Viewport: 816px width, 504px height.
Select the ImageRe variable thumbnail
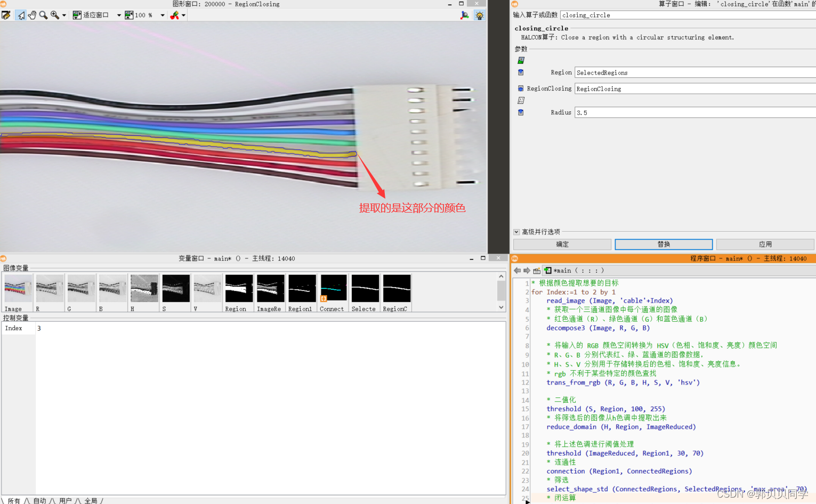[270, 292]
